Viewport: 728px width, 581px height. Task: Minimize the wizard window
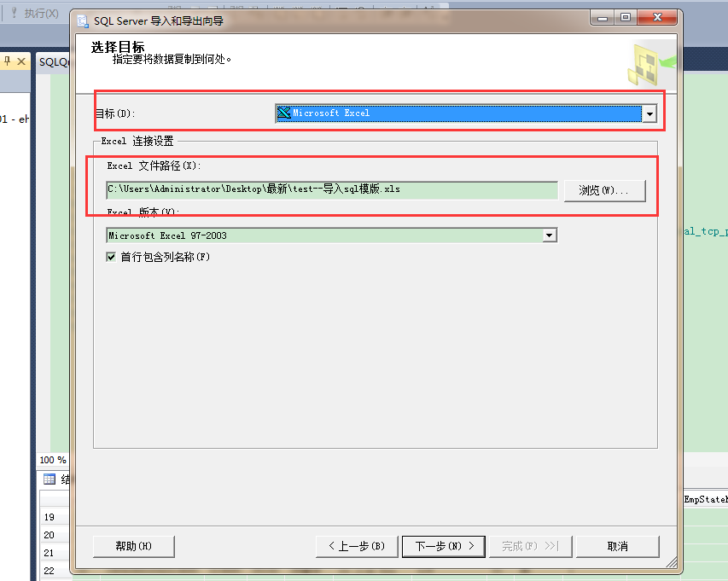point(603,18)
